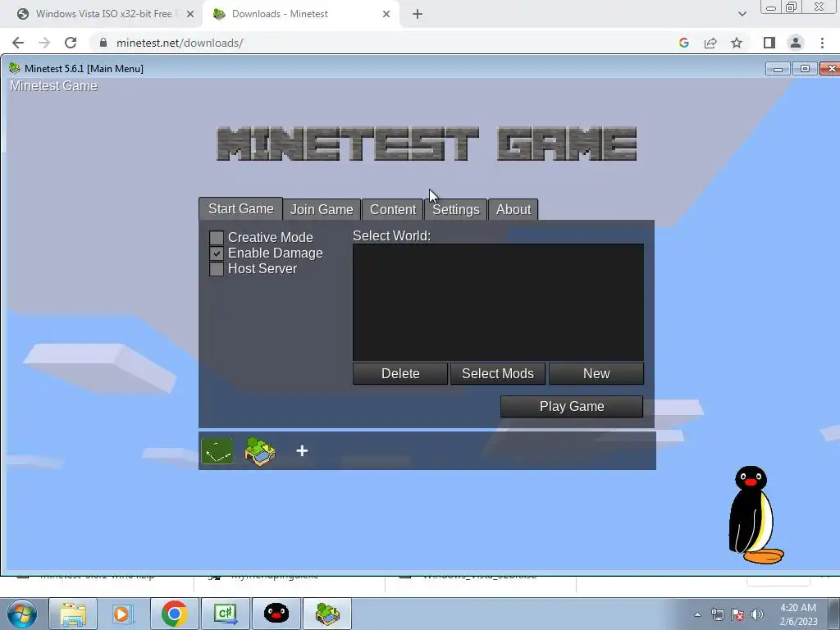Screen dimensions: 840x630
Task: Click the Select World list box
Action: (x=498, y=302)
